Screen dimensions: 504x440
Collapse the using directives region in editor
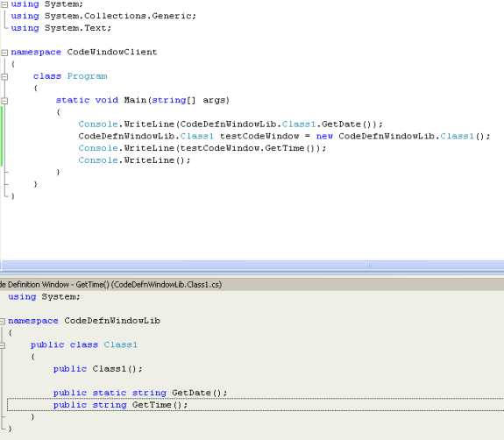4,4
